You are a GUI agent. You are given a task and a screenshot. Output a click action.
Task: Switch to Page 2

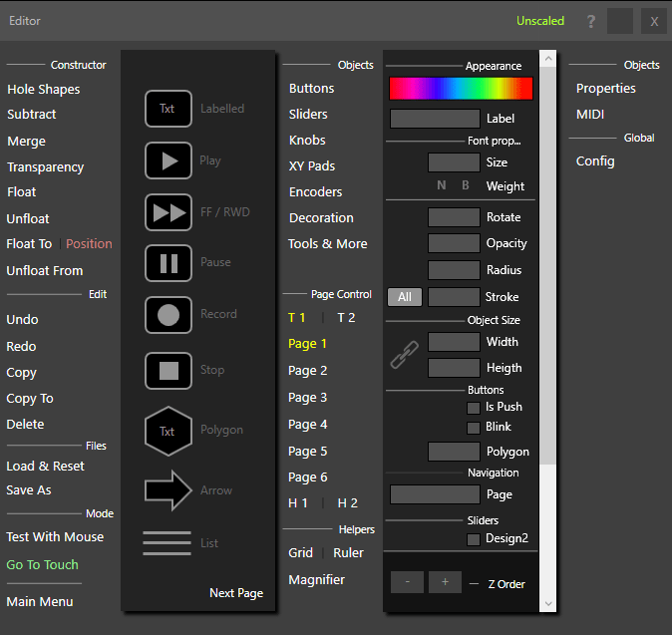308,371
